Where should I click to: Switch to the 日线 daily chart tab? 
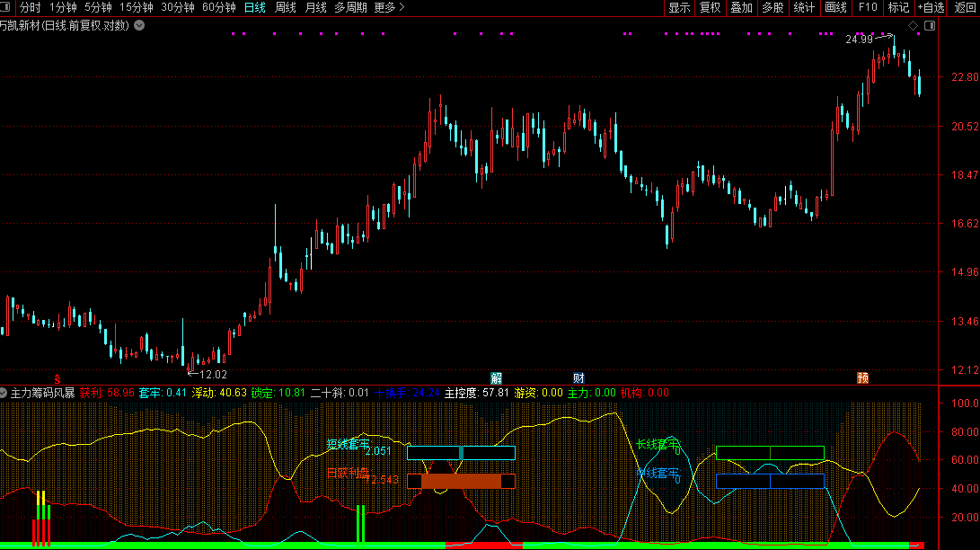tap(255, 7)
